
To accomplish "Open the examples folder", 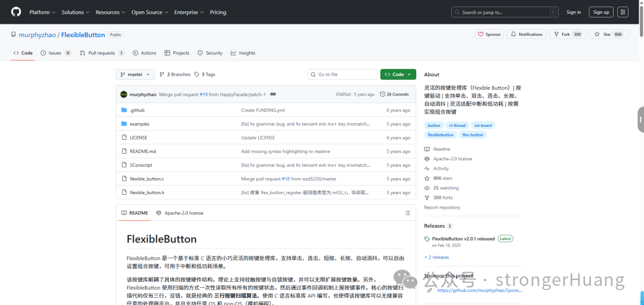I will [x=139, y=124].
